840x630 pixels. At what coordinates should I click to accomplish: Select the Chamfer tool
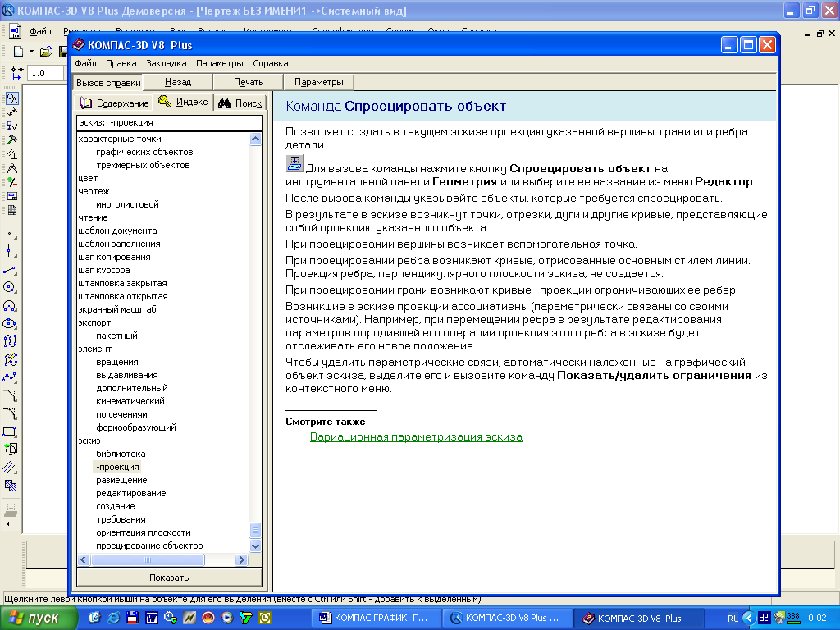pos(10,395)
